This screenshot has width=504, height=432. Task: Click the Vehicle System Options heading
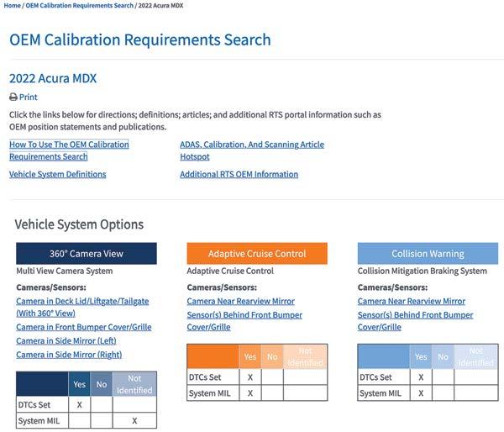coord(79,224)
